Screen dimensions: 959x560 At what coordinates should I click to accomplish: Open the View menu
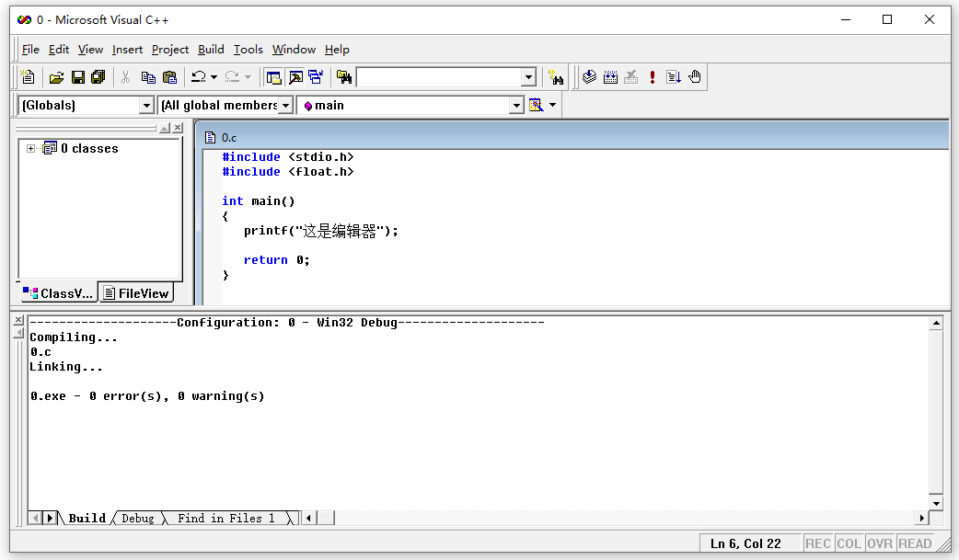point(90,50)
